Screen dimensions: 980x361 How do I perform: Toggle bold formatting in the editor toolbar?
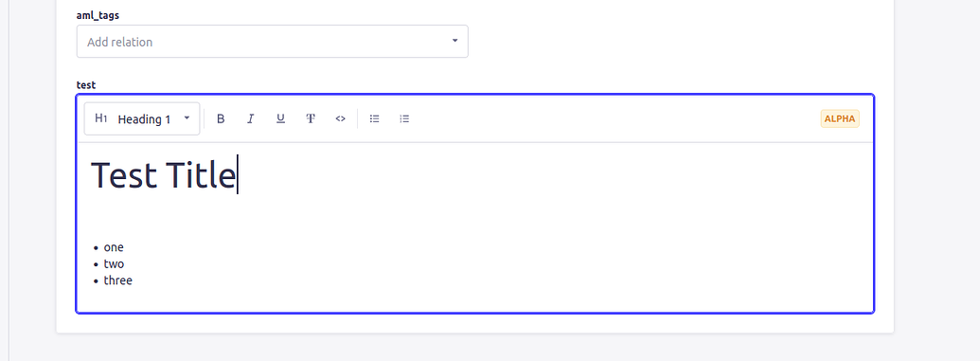[x=221, y=118]
